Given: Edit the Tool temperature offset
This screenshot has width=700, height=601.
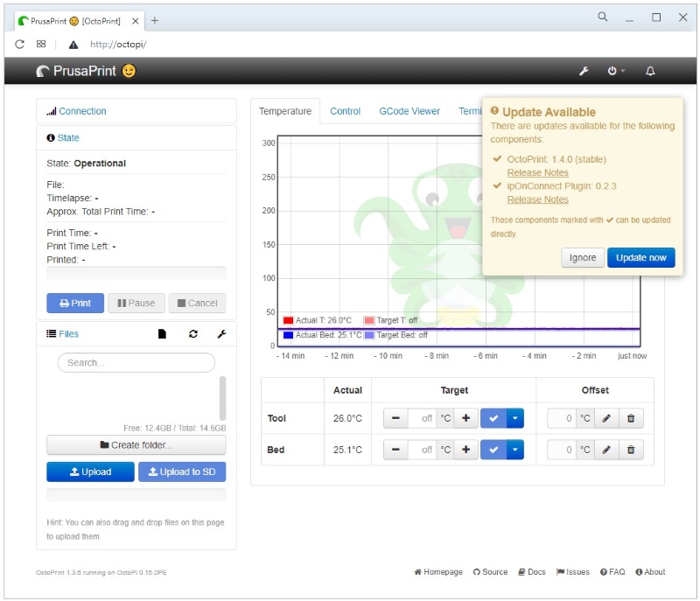Looking at the screenshot, I should (x=606, y=419).
